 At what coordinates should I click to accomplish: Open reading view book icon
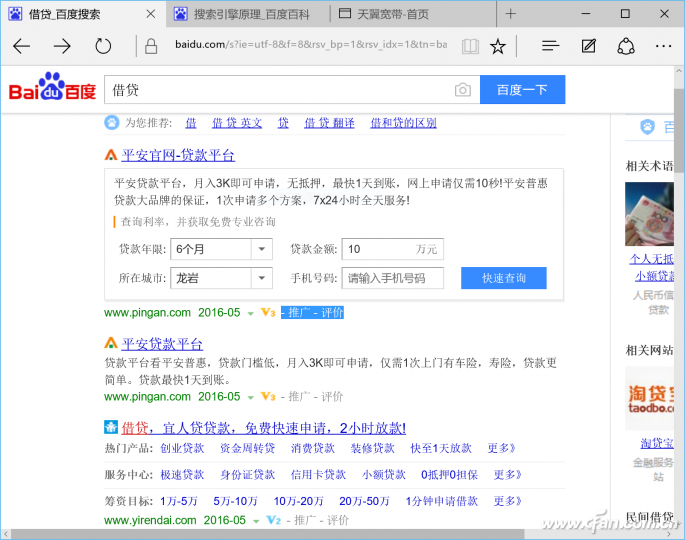(470, 46)
